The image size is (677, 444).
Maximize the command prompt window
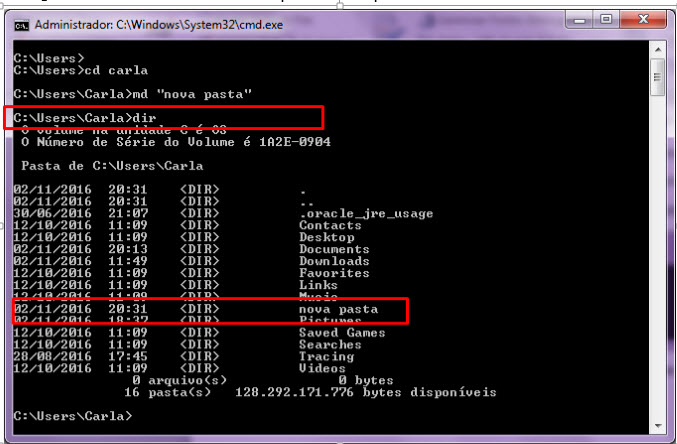coord(606,20)
